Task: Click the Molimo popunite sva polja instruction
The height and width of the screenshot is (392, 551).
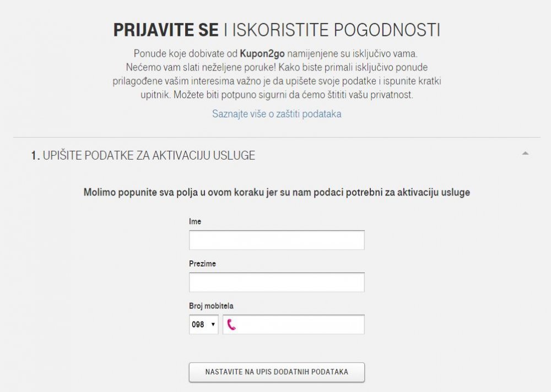Action: pyautogui.click(x=277, y=193)
